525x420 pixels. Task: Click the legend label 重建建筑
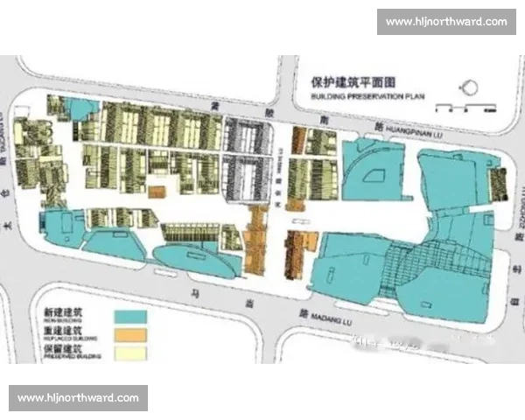point(63,331)
